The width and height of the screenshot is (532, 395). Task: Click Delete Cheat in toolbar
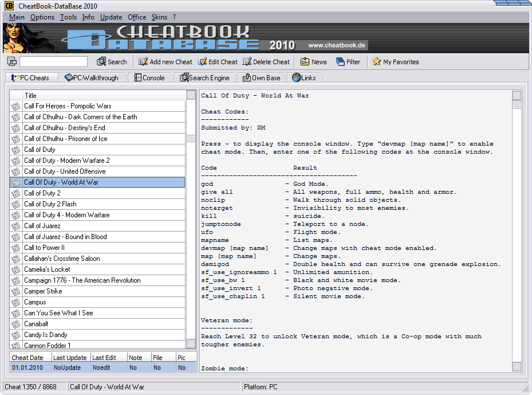(x=266, y=62)
